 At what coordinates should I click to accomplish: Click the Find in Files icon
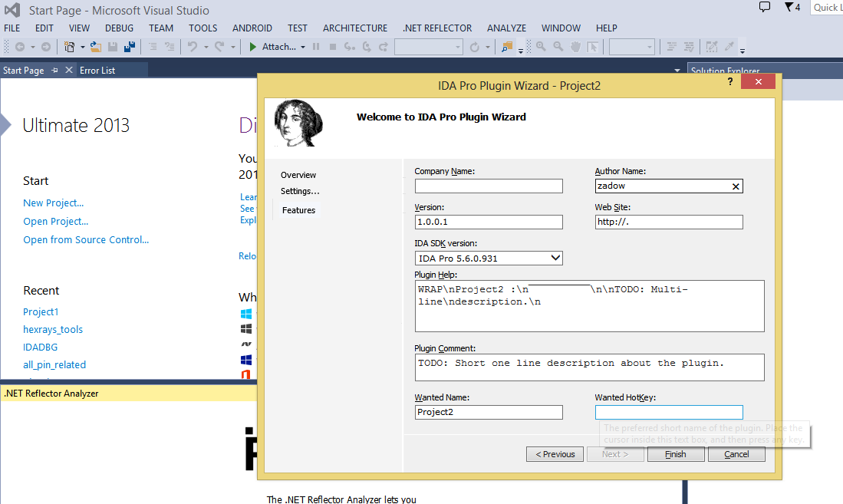506,47
